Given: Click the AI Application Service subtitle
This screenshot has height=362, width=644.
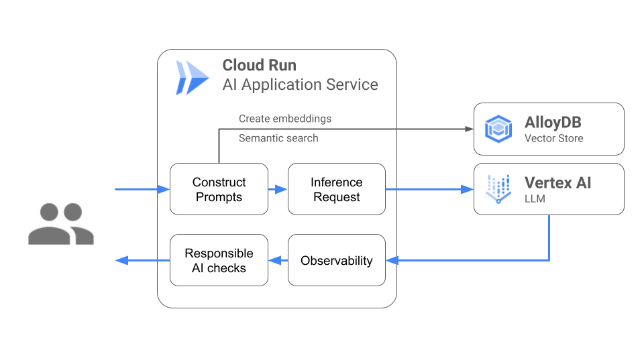Looking at the screenshot, I should tap(300, 85).
